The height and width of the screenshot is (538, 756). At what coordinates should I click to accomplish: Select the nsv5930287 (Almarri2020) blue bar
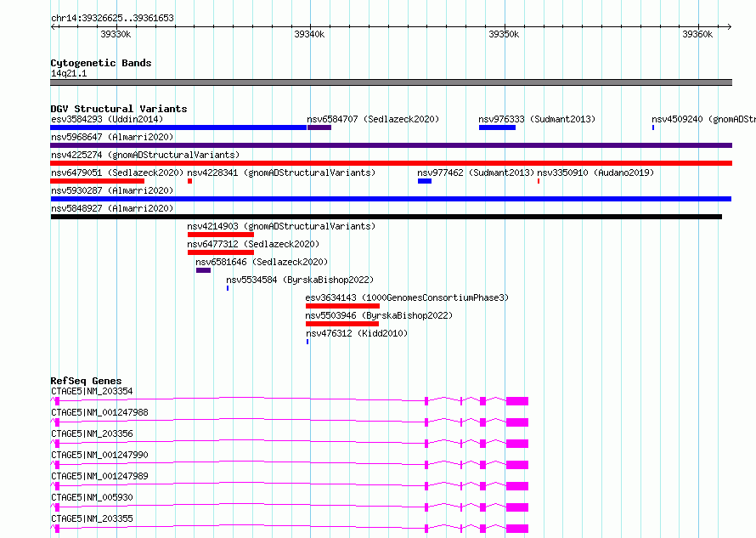tap(391, 199)
